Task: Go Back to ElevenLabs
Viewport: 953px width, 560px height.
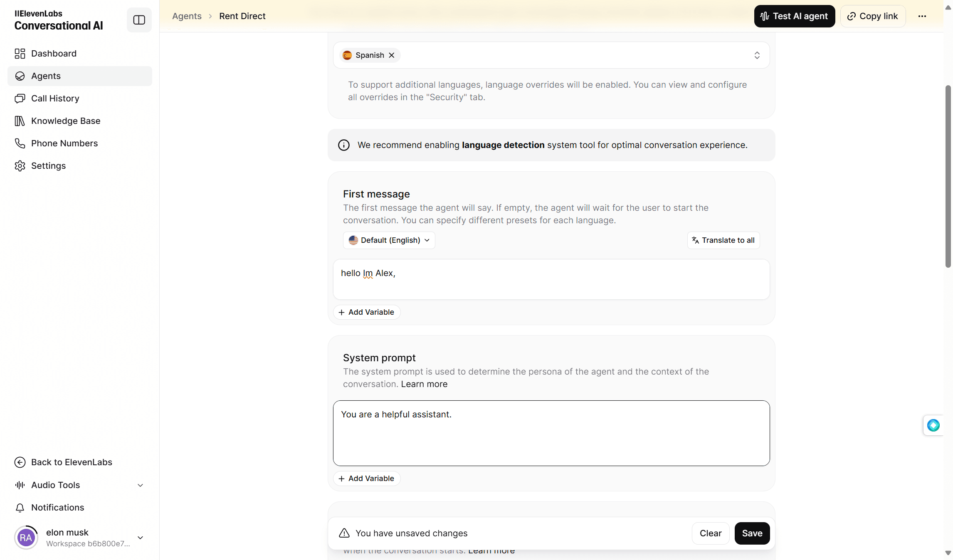Action: [80, 462]
